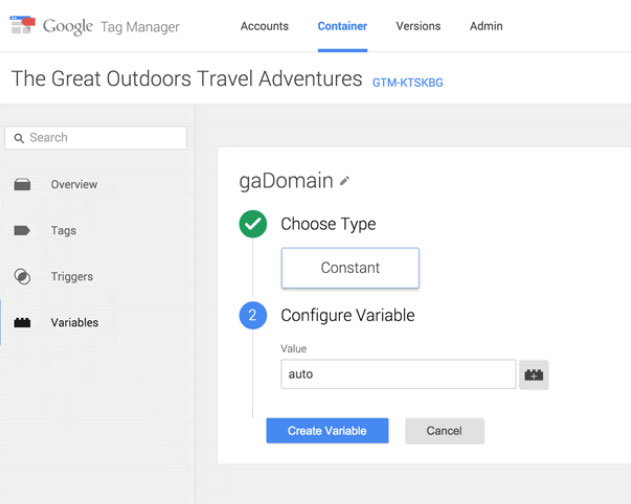Screen dimensions: 631x504
Task: Click into the Search field
Action: click(96, 138)
